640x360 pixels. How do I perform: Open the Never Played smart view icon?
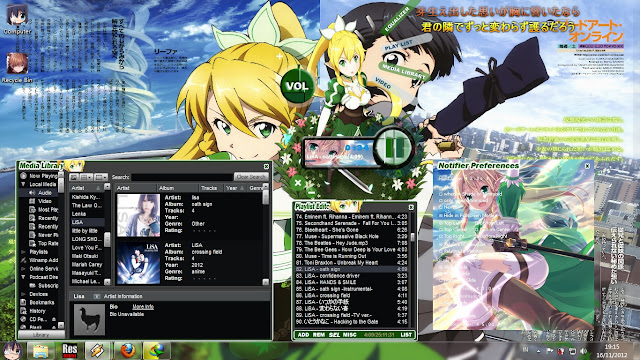(32, 235)
